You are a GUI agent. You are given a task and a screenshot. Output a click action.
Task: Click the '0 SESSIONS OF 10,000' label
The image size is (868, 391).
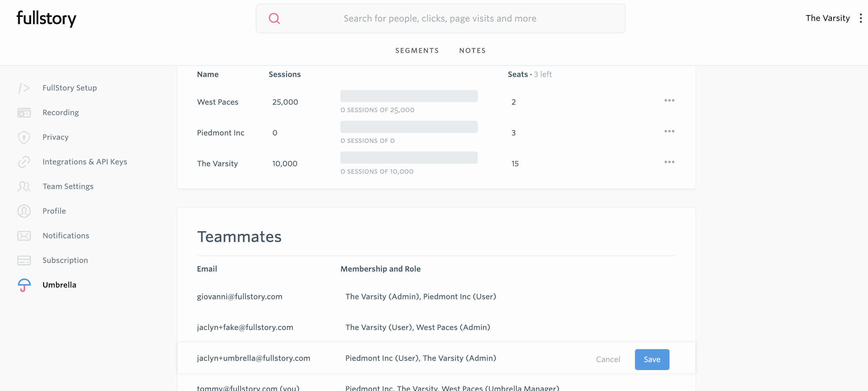pos(377,171)
